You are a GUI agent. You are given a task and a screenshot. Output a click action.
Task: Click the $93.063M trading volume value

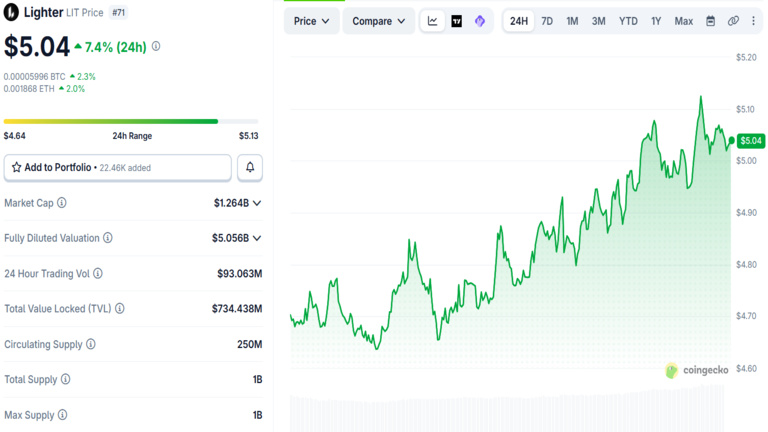coord(240,273)
